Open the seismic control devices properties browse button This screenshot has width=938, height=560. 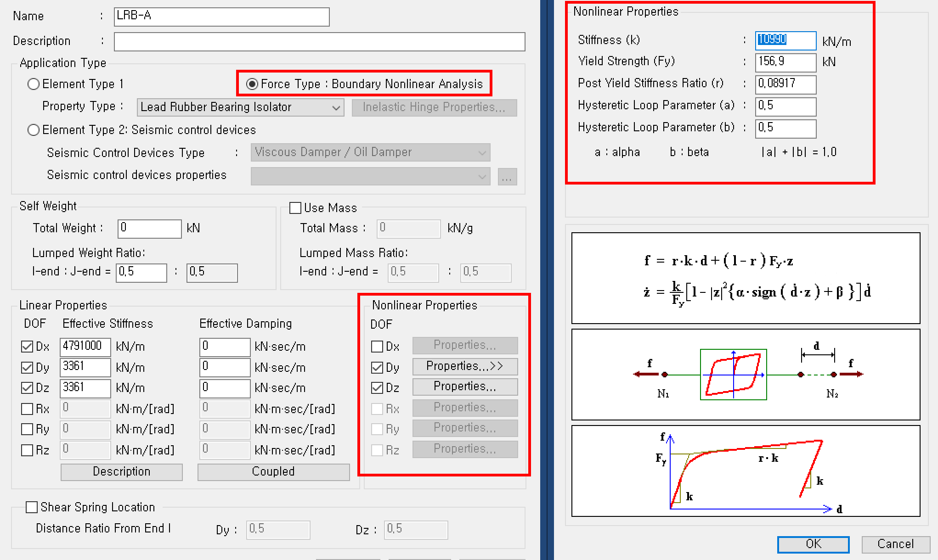(x=507, y=176)
